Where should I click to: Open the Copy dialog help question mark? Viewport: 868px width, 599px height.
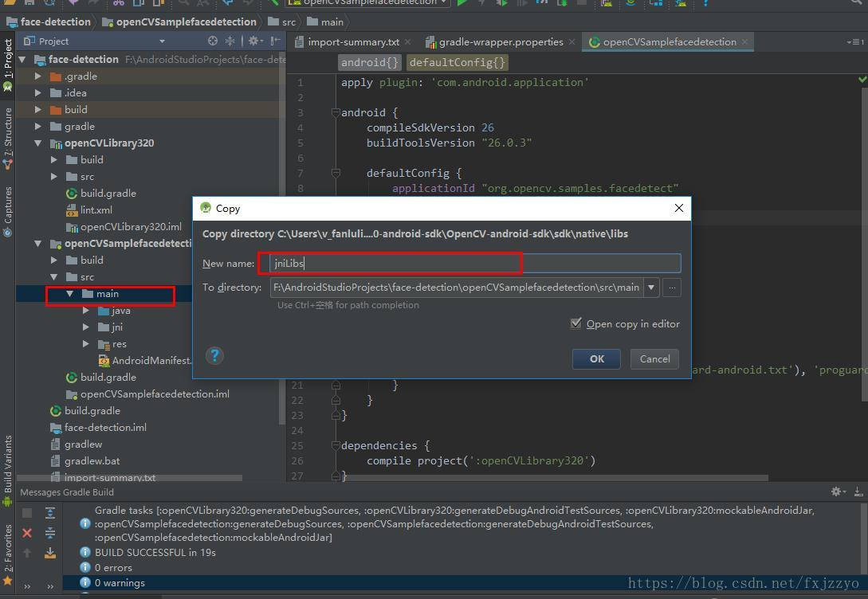pos(214,355)
